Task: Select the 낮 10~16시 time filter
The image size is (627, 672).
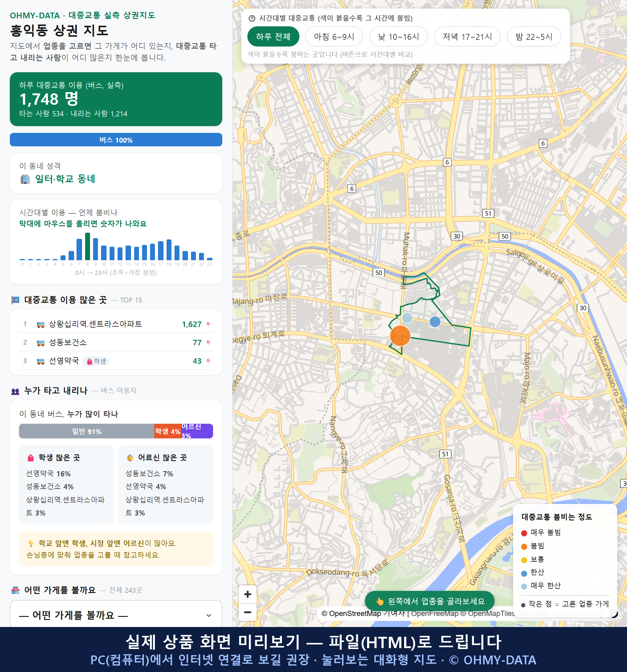Action: [x=399, y=36]
